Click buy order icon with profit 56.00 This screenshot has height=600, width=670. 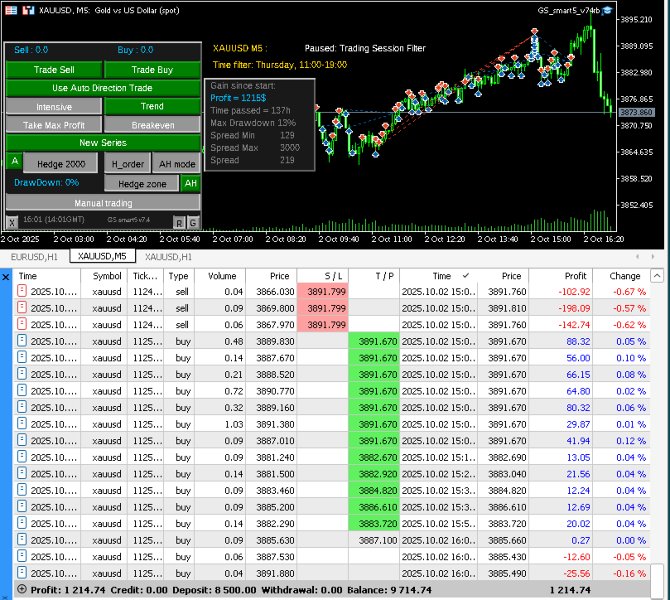[x=22, y=357]
